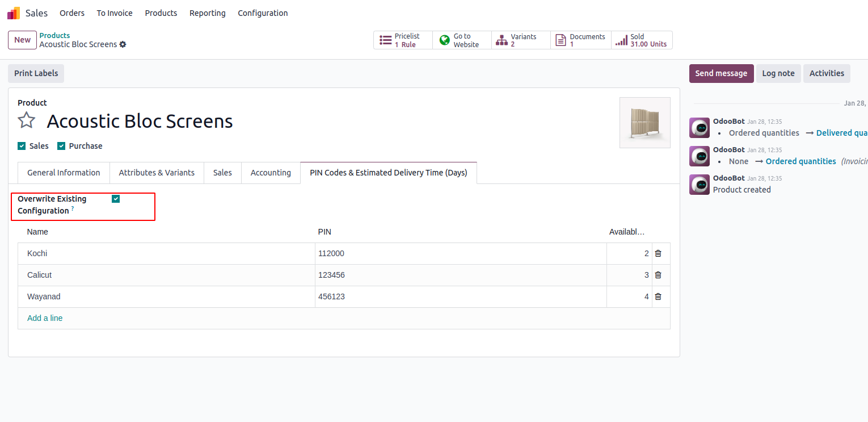Click the availability value 3 for Calicut

[629, 275]
